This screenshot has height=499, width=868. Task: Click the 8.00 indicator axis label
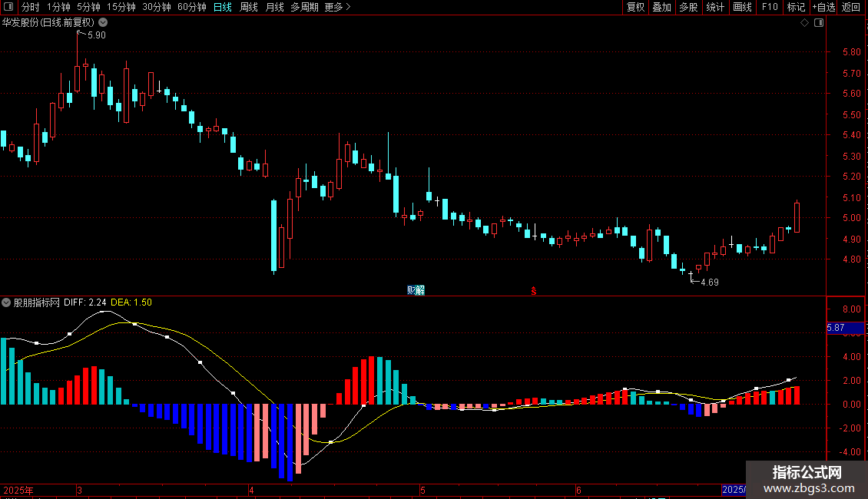tap(851, 309)
